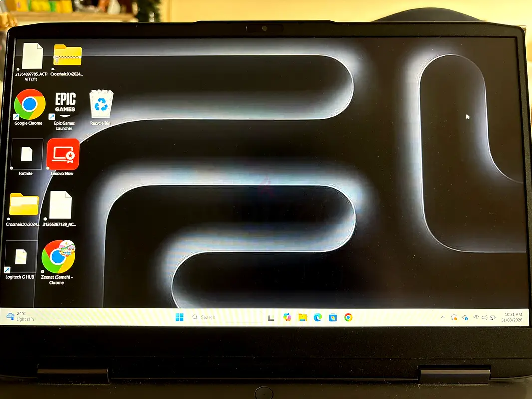Select the plain CrosshairX.v2024 folder icon
The width and height of the screenshot is (532, 399).
24,204
